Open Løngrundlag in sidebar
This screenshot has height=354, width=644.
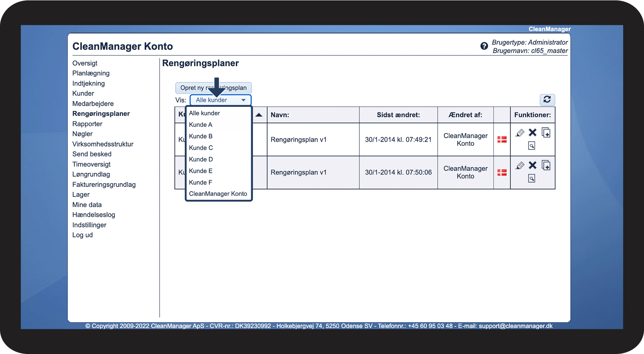tap(91, 174)
